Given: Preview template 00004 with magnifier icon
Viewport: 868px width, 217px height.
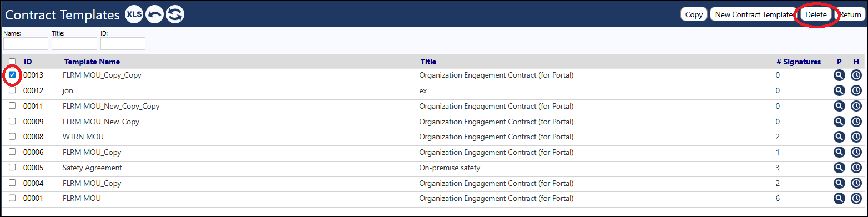Looking at the screenshot, I should click(839, 183).
